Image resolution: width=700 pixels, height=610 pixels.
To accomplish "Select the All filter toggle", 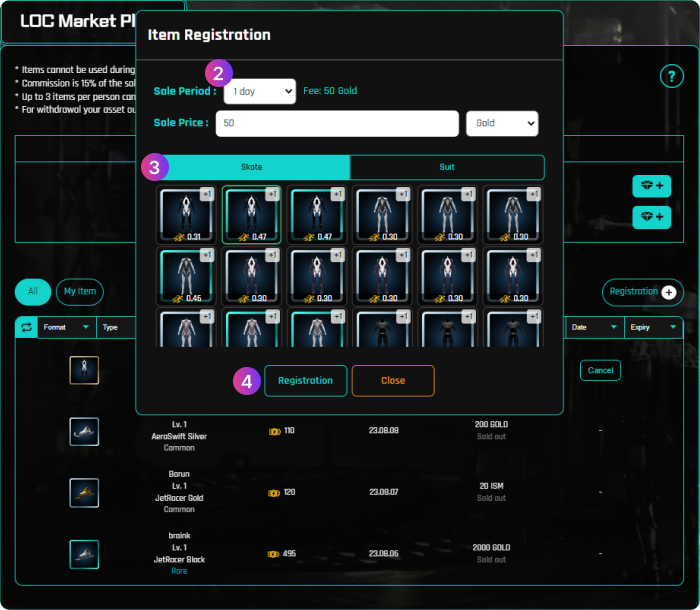I will pos(33,292).
